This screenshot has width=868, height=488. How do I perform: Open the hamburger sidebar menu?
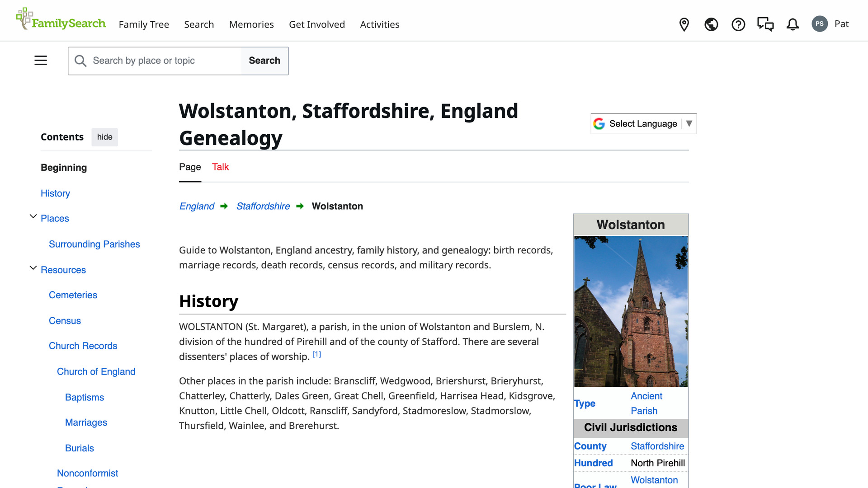click(x=41, y=61)
